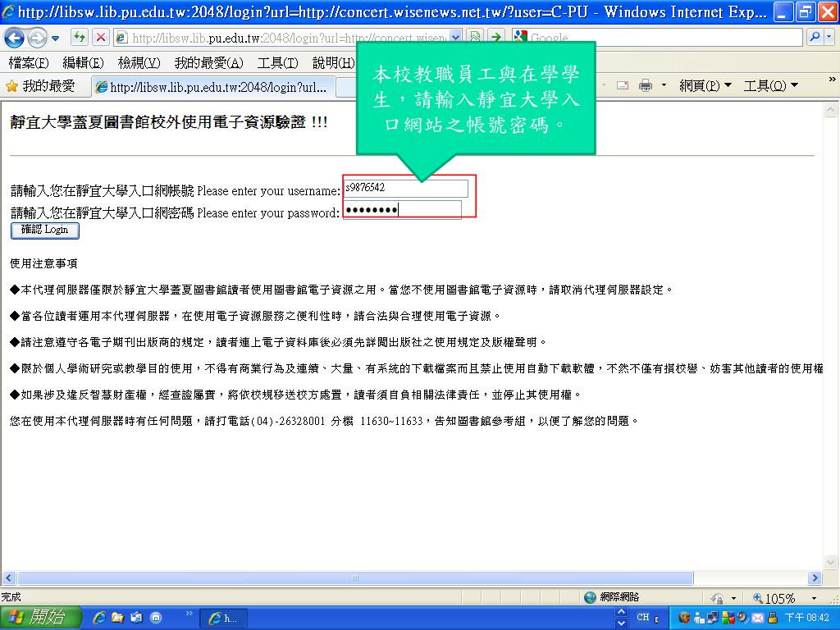Open the 我的最愛 favorites star button
This screenshot has width=840, height=630.
pos(41,86)
